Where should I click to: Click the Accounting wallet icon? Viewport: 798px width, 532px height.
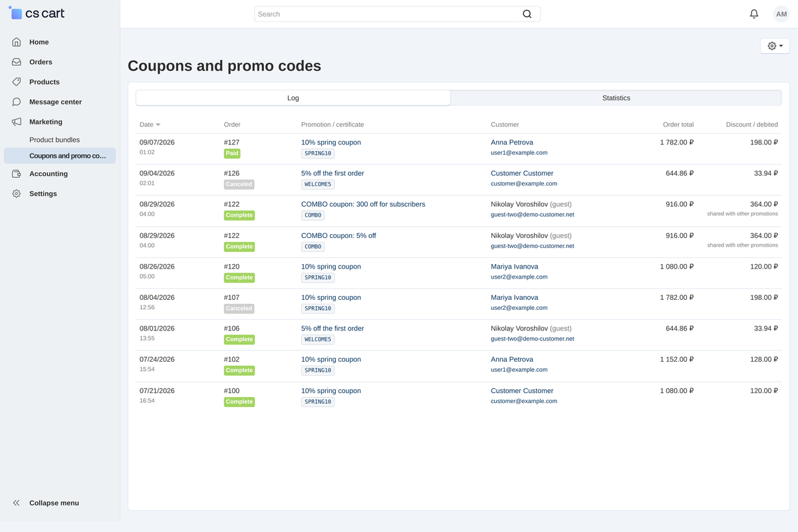[17, 174]
